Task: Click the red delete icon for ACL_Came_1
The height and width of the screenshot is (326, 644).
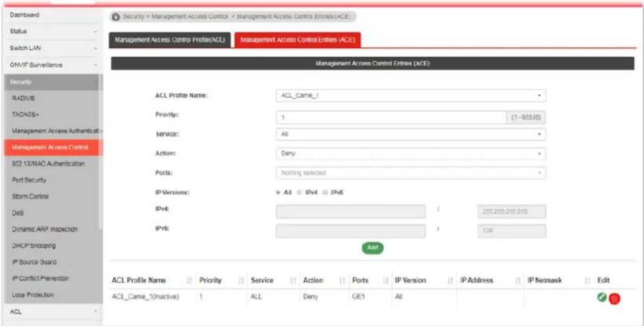Action: coord(615,298)
